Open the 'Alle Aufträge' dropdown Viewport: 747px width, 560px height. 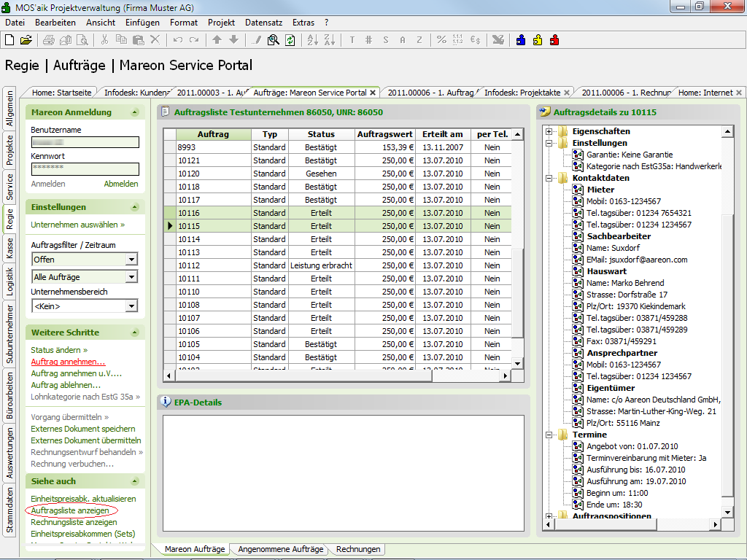(131, 276)
